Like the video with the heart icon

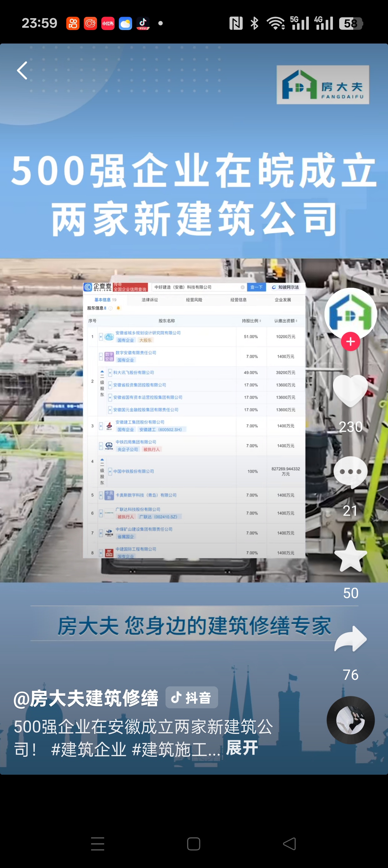point(350,391)
